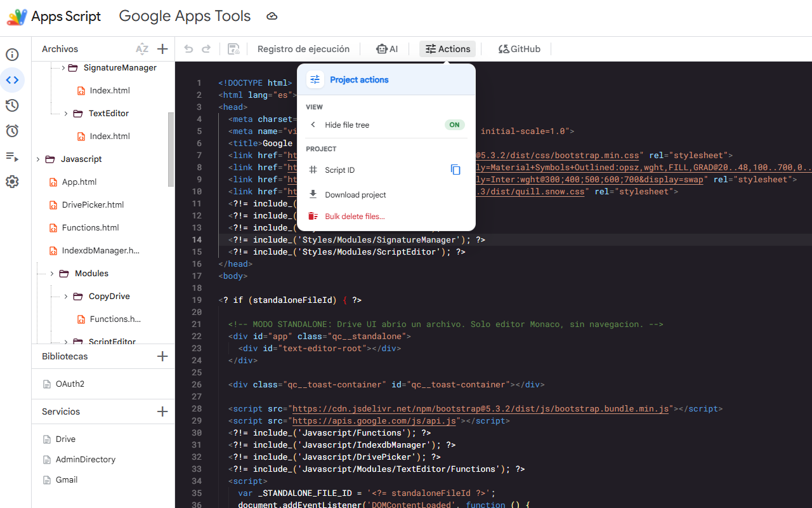This screenshot has width=812, height=508.
Task: Open the AI toolbar item
Action: click(386, 49)
